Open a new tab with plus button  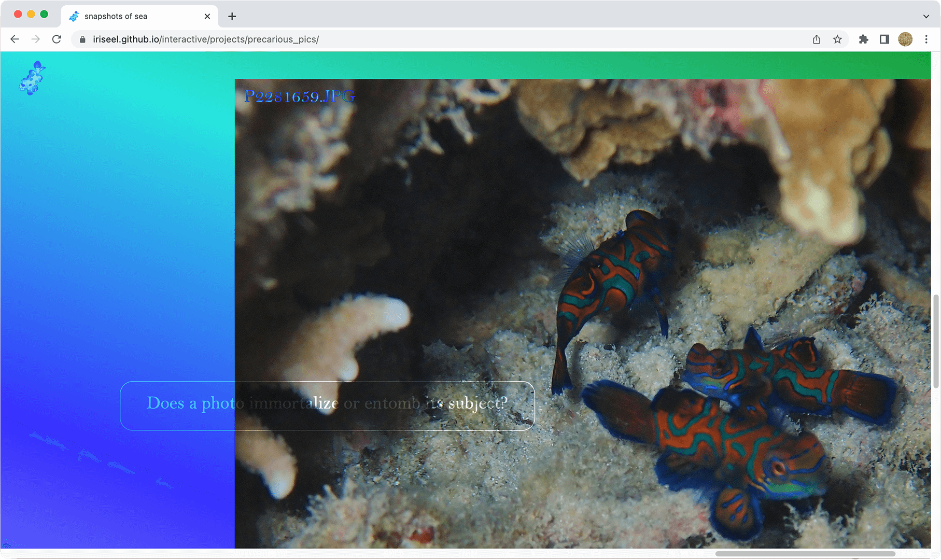pyautogui.click(x=232, y=16)
